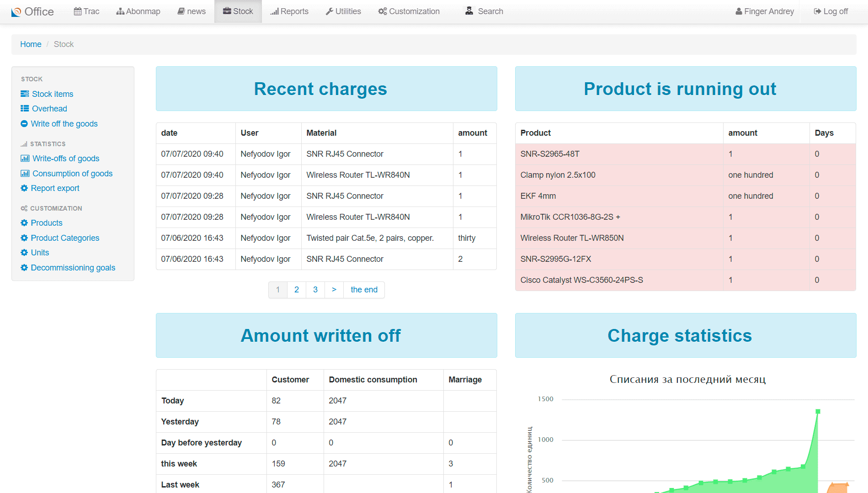Open the Reports menu
Screen dimensions: 868x493
[x=289, y=11]
